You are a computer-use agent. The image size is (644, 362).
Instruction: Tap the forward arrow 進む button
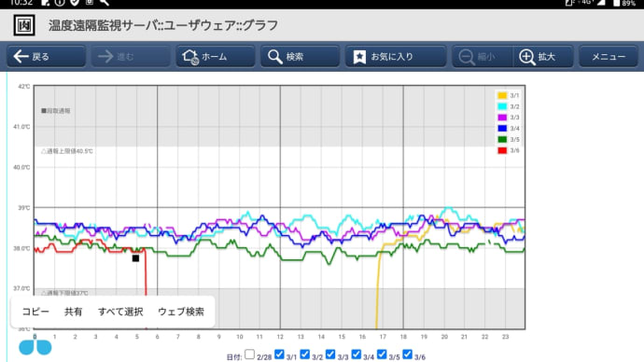[x=131, y=56]
